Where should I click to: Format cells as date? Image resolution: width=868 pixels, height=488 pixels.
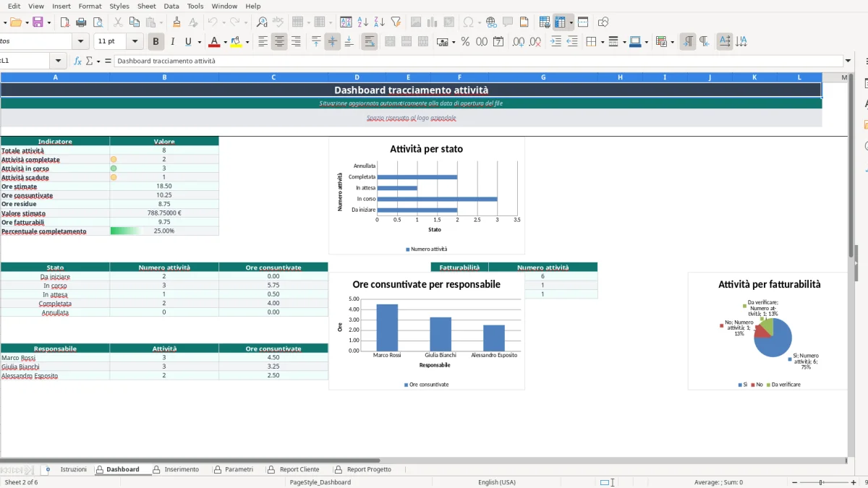498,42
